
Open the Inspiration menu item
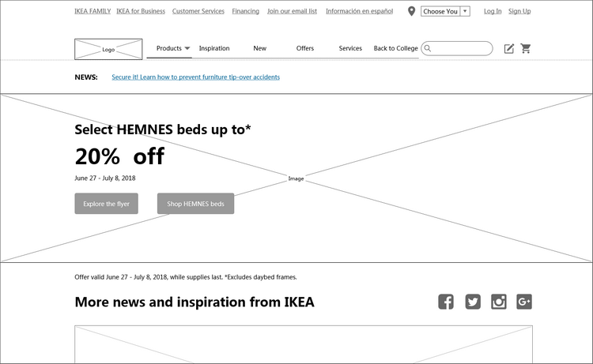click(x=214, y=48)
